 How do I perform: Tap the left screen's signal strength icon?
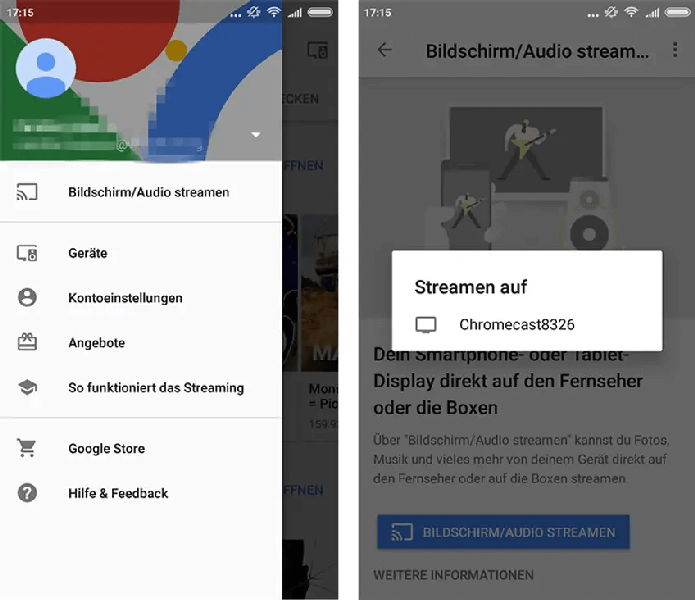click(x=295, y=12)
